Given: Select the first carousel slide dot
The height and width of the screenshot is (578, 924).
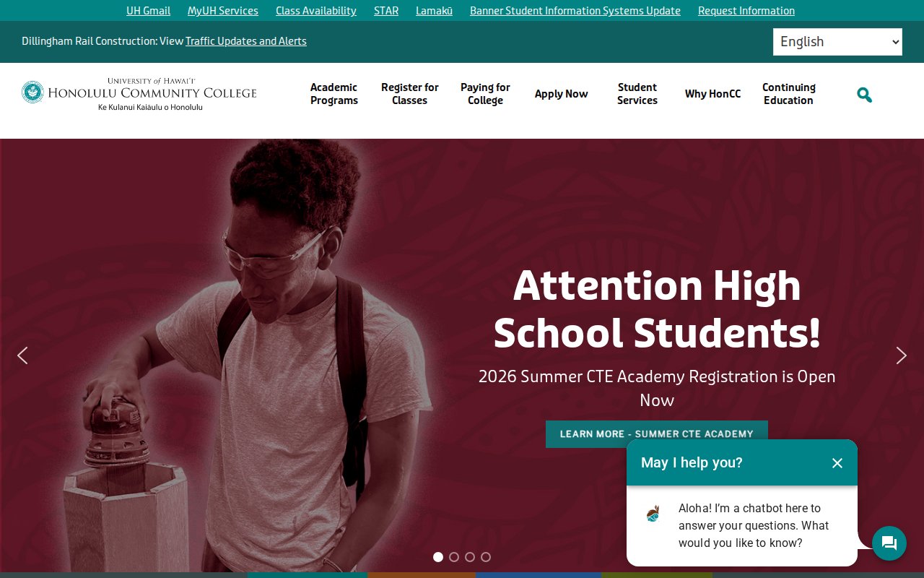Looking at the screenshot, I should pos(438,557).
